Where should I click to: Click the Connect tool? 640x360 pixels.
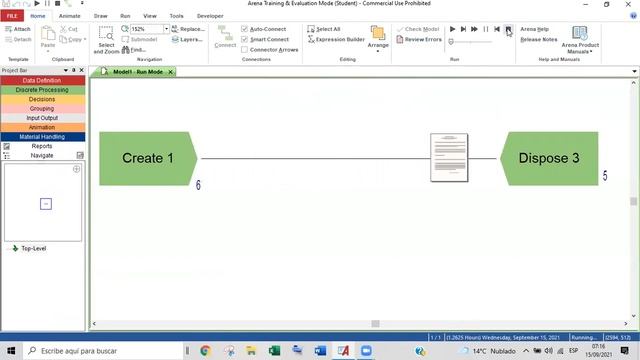point(225,37)
